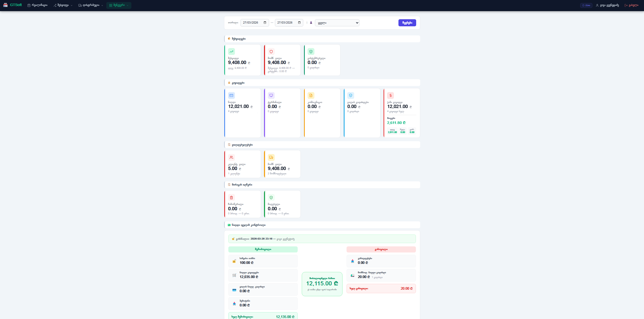644x319 pixels.
Task: Click the expected amount 12,115.00 ₾ box
Action: pyautogui.click(x=322, y=284)
